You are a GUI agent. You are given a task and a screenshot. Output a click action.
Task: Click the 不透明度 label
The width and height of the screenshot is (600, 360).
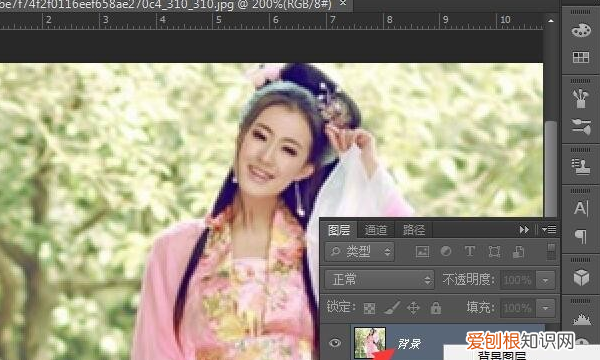pyautogui.click(x=468, y=280)
